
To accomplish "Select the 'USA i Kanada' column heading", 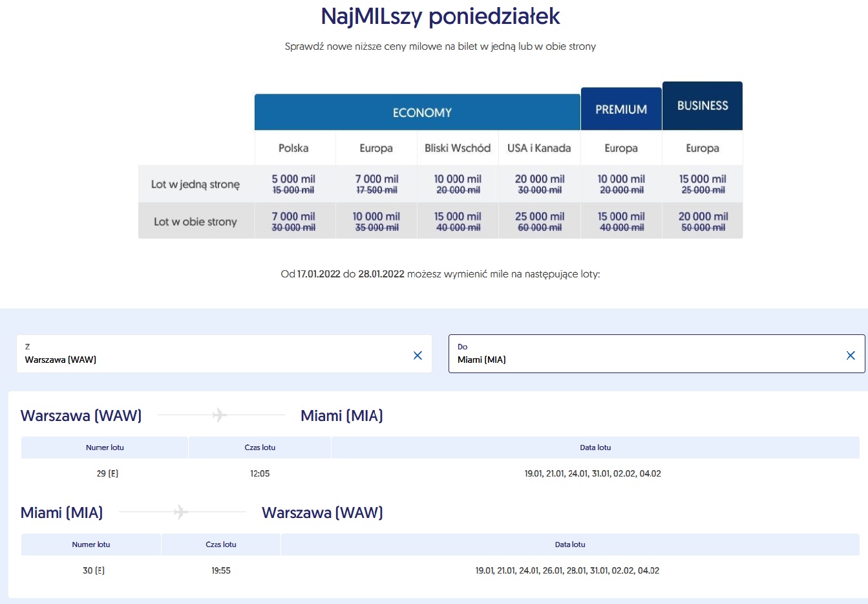I will point(539,148).
